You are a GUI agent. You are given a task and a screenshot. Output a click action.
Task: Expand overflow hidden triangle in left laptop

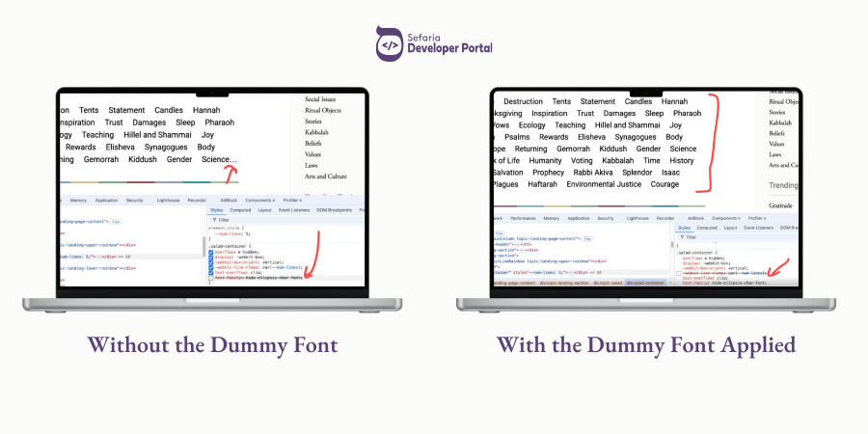[x=238, y=252]
